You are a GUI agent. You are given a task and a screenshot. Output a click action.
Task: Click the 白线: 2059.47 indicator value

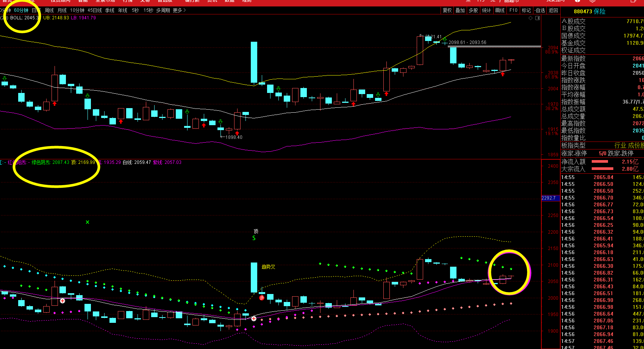point(137,162)
